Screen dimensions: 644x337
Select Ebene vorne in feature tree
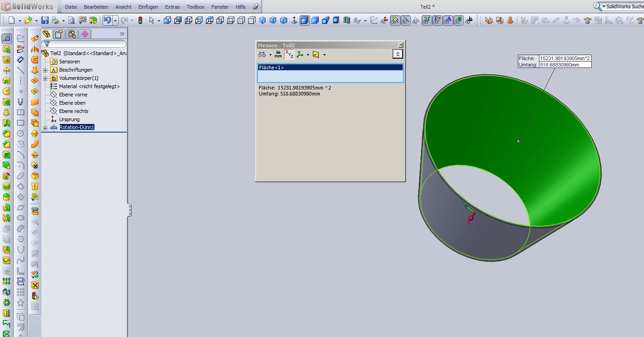73,95
